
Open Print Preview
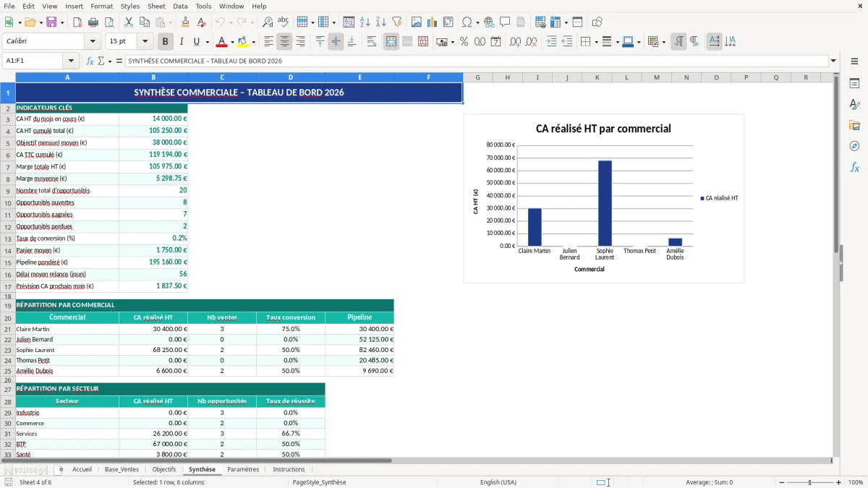(x=109, y=22)
